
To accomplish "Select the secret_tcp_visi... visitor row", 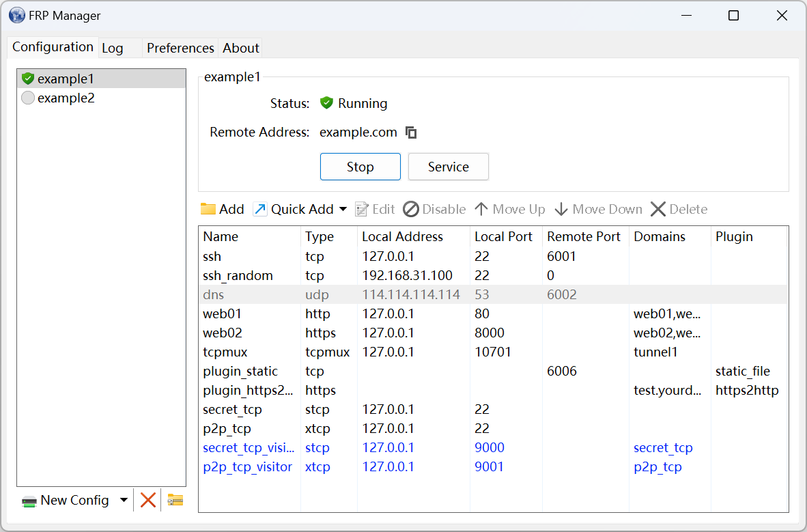I will (x=492, y=447).
